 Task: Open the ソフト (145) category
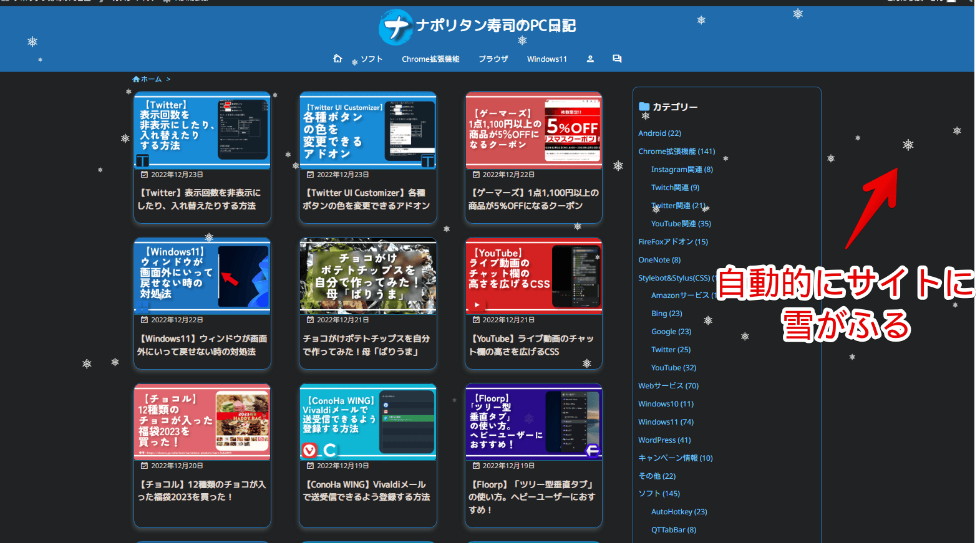click(659, 494)
